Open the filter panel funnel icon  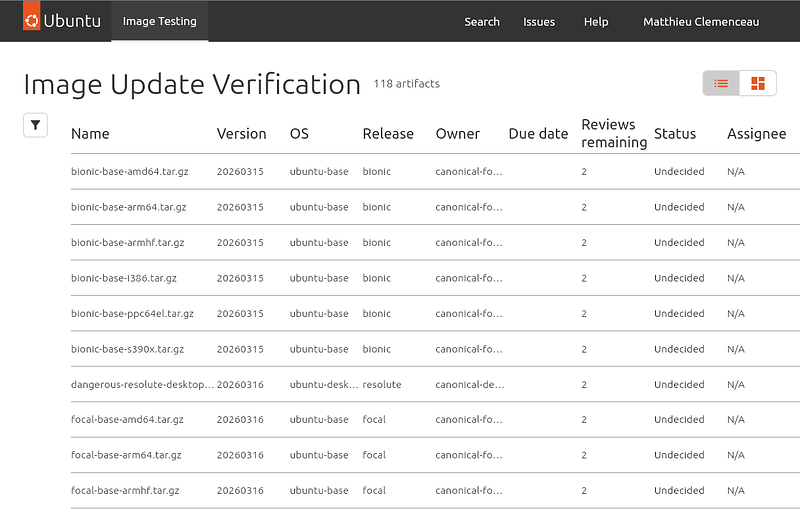[x=35, y=125]
